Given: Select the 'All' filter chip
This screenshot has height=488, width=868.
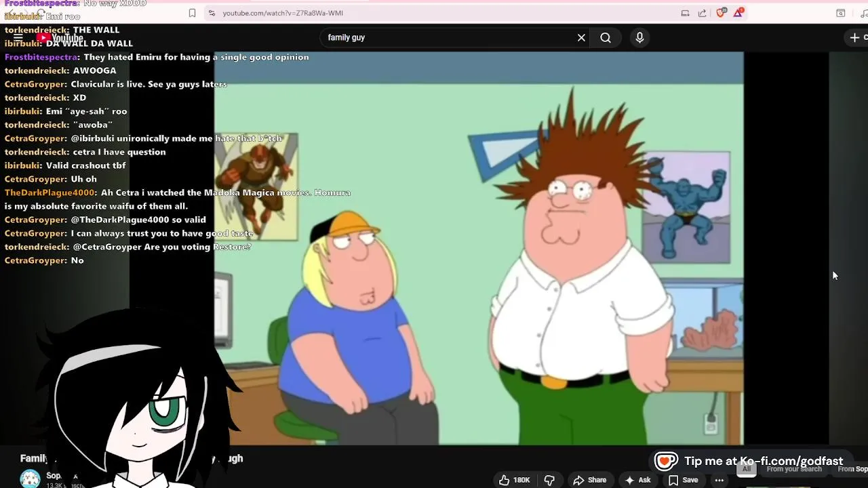Looking at the screenshot, I should tap(747, 469).
